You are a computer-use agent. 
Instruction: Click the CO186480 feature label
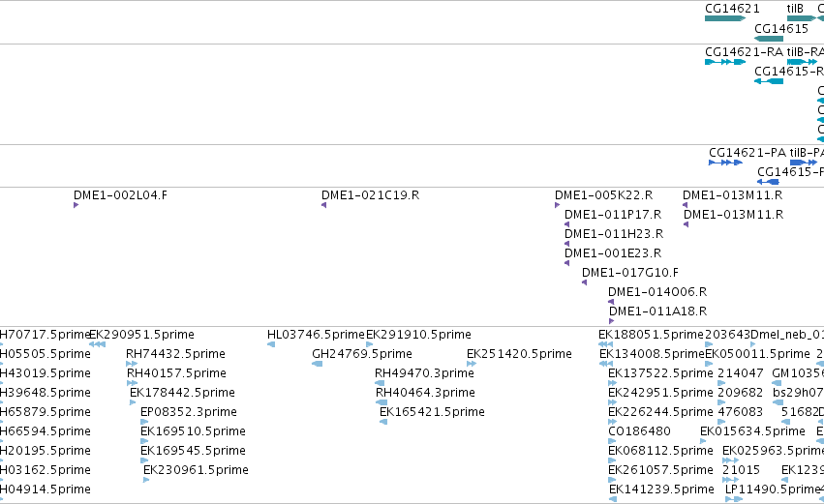(640, 431)
